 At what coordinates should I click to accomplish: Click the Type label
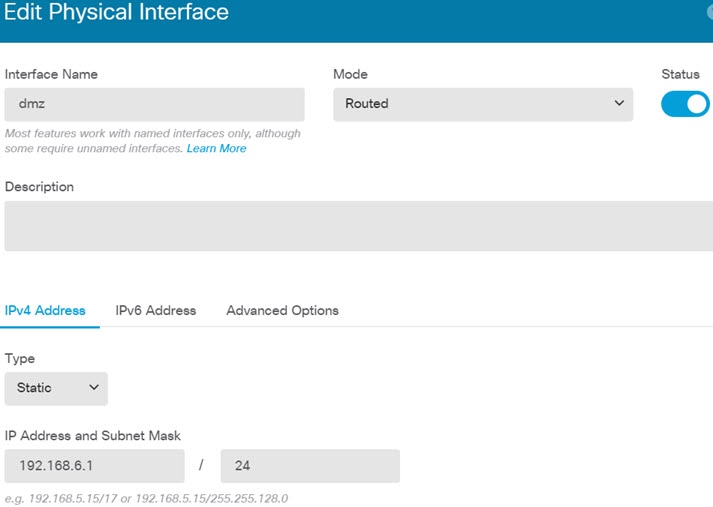pos(20,358)
